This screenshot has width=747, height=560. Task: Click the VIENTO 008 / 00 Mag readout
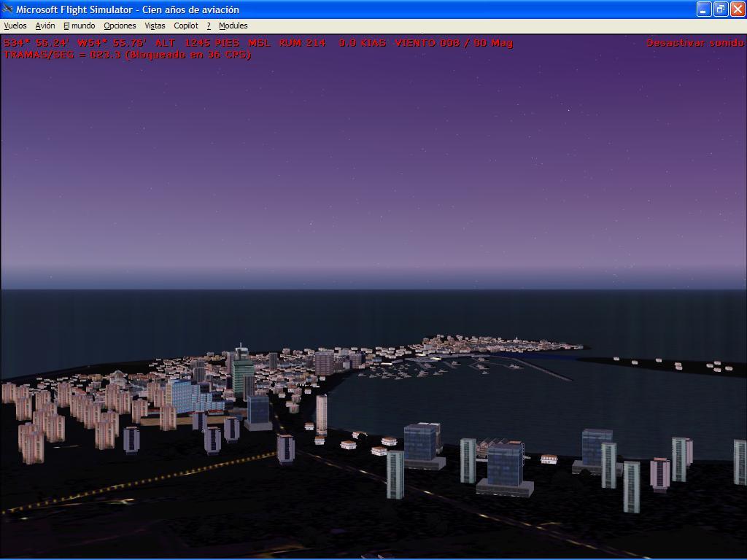[x=454, y=43]
